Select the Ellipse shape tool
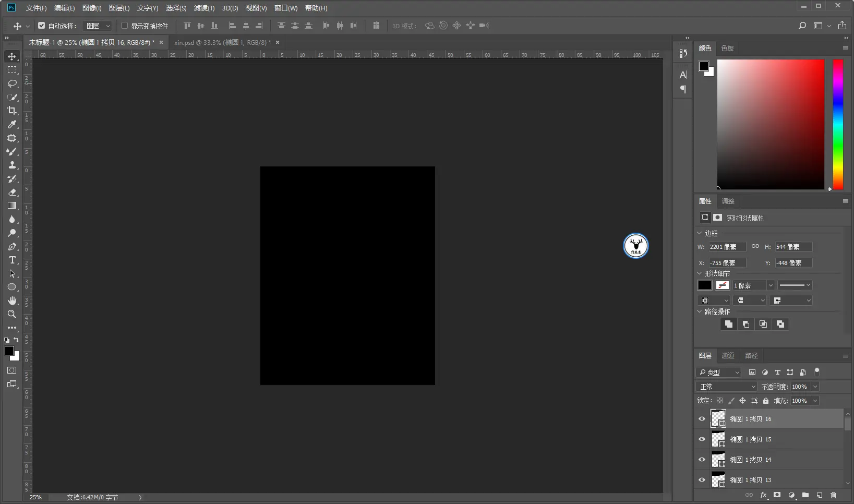This screenshot has width=854, height=504. [x=12, y=287]
